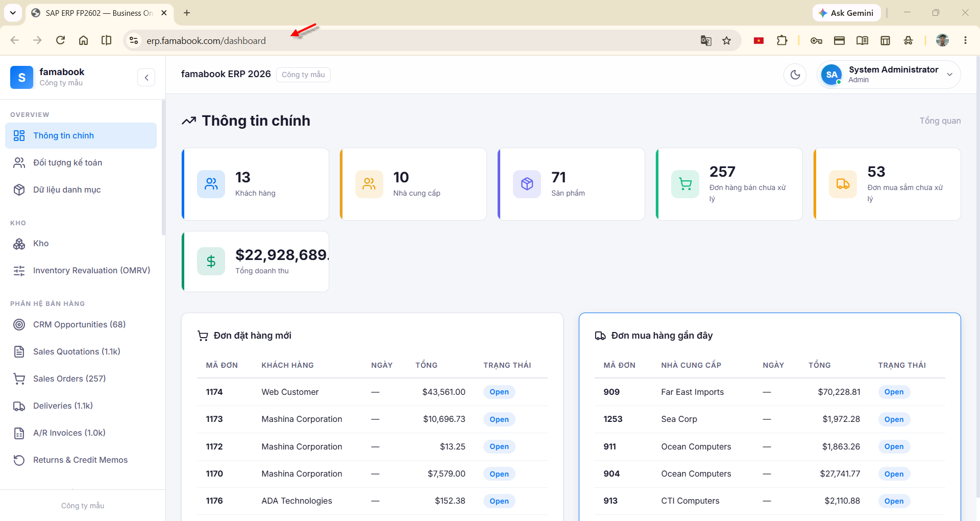Click ADA Technologies customer name
Image resolution: width=980 pixels, height=521 pixels.
click(x=297, y=501)
